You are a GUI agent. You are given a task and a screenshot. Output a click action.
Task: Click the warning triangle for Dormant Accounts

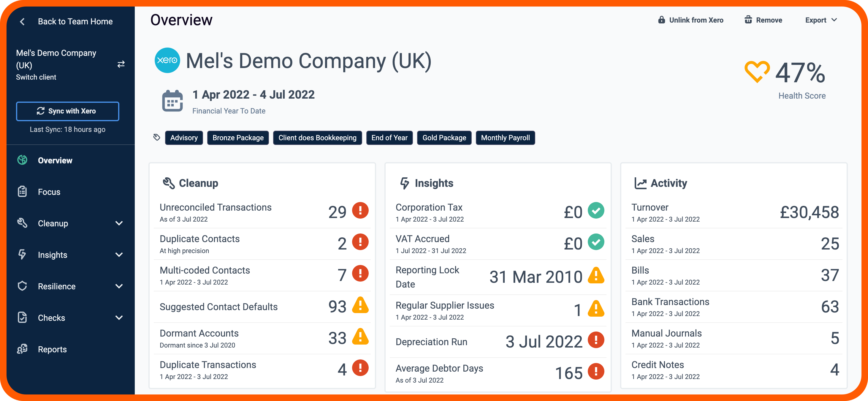point(360,336)
